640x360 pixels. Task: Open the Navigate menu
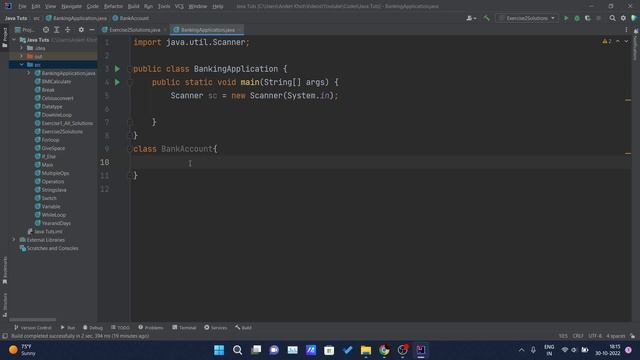[71, 6]
